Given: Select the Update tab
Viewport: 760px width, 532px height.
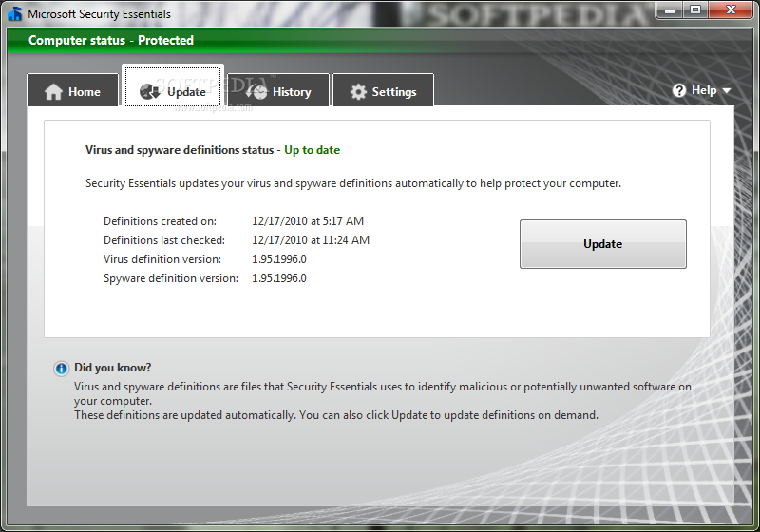Looking at the screenshot, I should pos(173,85).
